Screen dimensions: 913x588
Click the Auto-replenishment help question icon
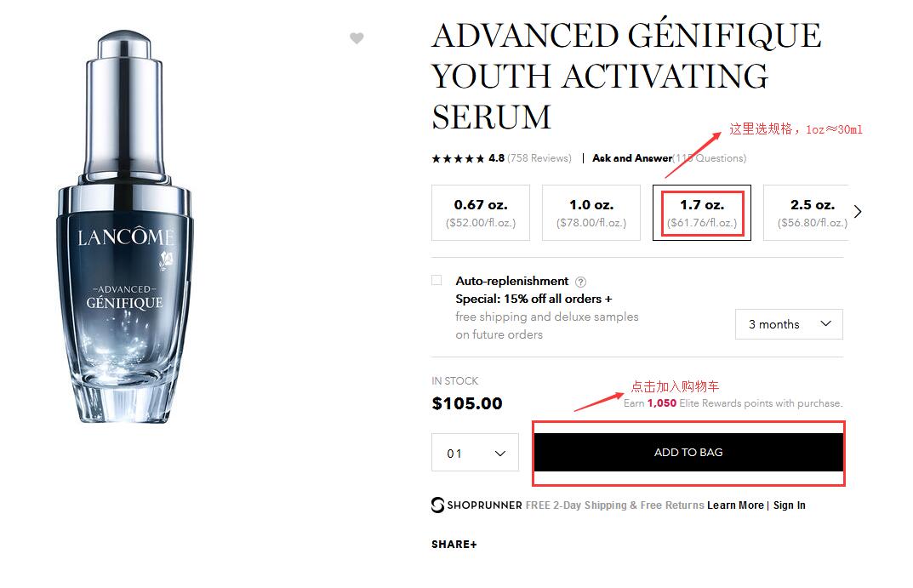pos(580,282)
